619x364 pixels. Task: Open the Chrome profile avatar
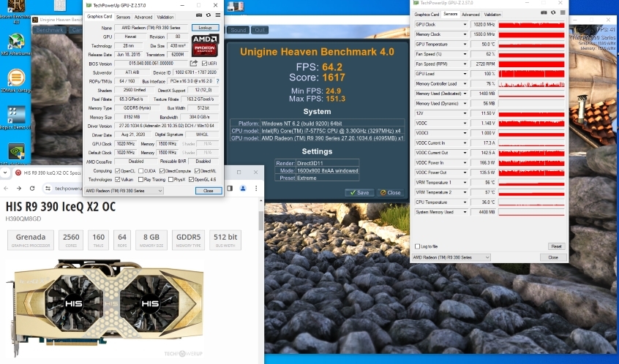243,189
